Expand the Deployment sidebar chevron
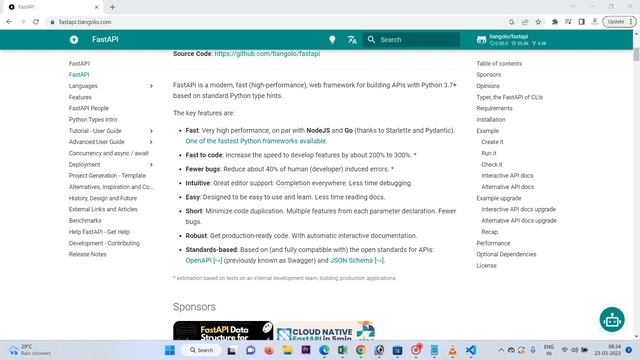Screen dimensions: 640x360 [151, 164]
